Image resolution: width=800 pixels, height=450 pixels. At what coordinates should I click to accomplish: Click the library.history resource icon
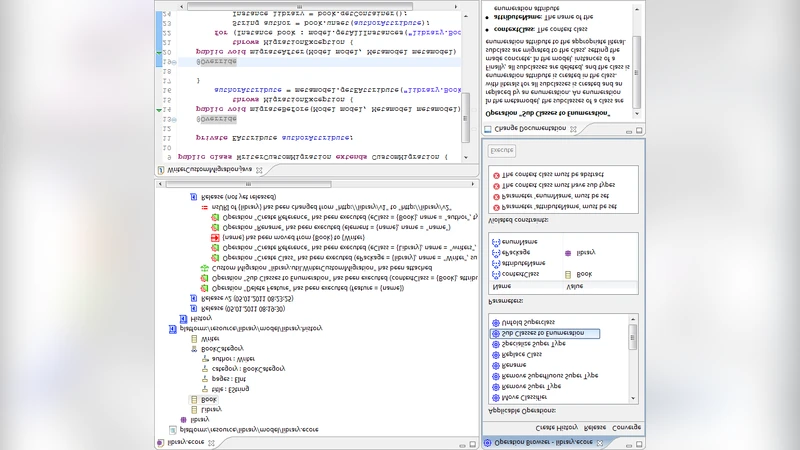[172, 329]
